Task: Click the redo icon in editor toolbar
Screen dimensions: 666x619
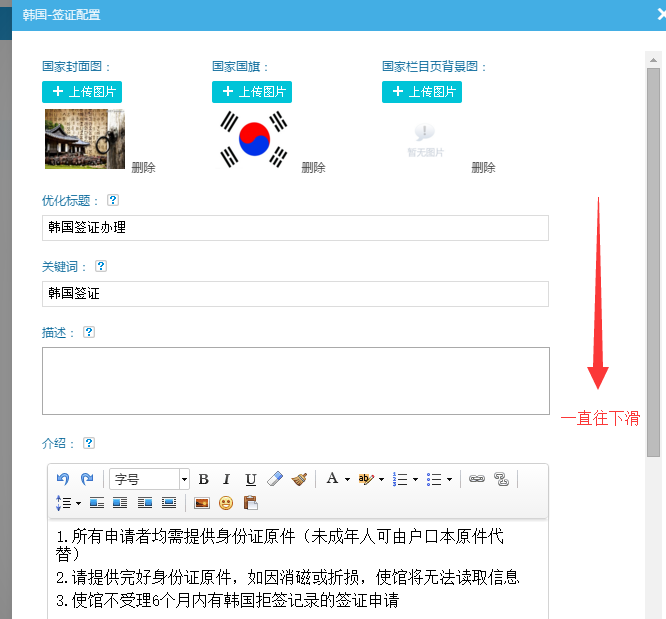Action: pyautogui.click(x=87, y=480)
